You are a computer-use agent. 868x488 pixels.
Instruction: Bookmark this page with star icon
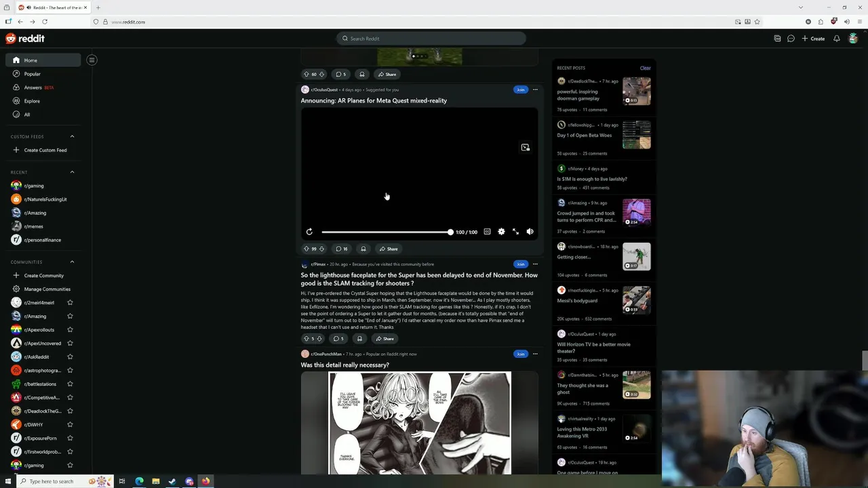click(757, 22)
